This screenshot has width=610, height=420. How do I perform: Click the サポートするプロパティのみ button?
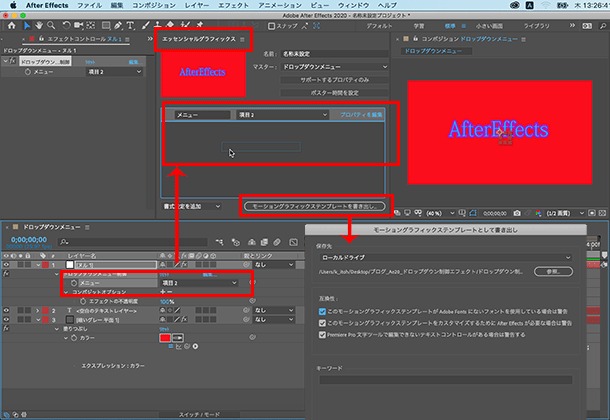click(x=335, y=80)
